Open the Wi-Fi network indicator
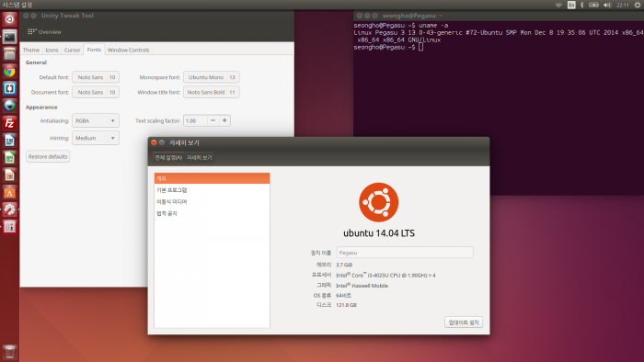This screenshot has width=644, height=362. pyautogui.click(x=558, y=5)
